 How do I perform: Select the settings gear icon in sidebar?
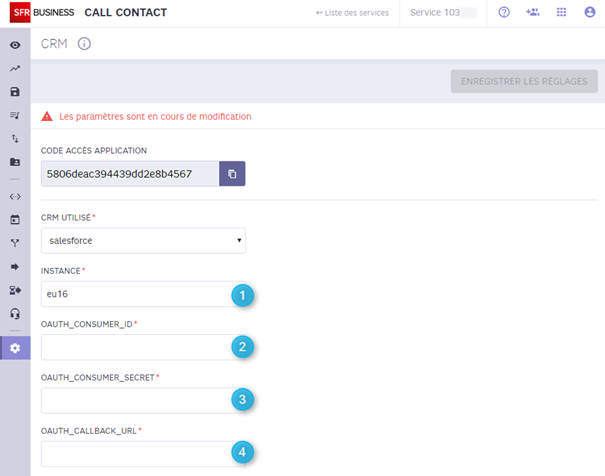click(15, 348)
